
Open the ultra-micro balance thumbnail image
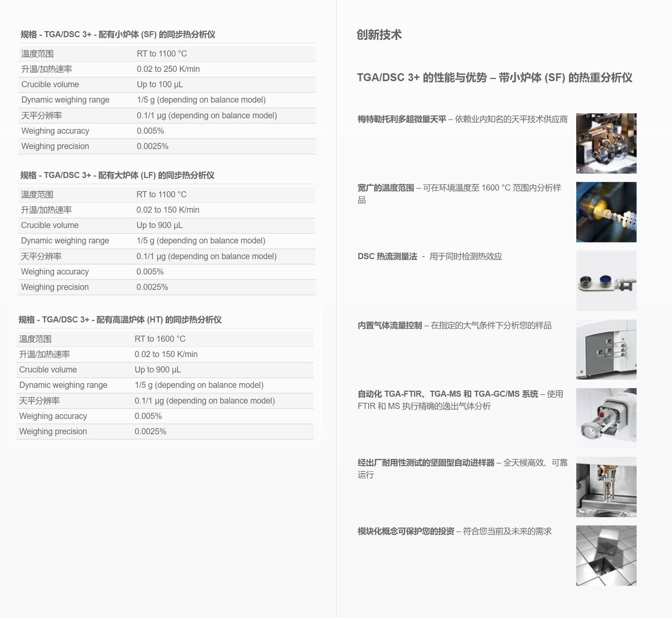(606, 143)
